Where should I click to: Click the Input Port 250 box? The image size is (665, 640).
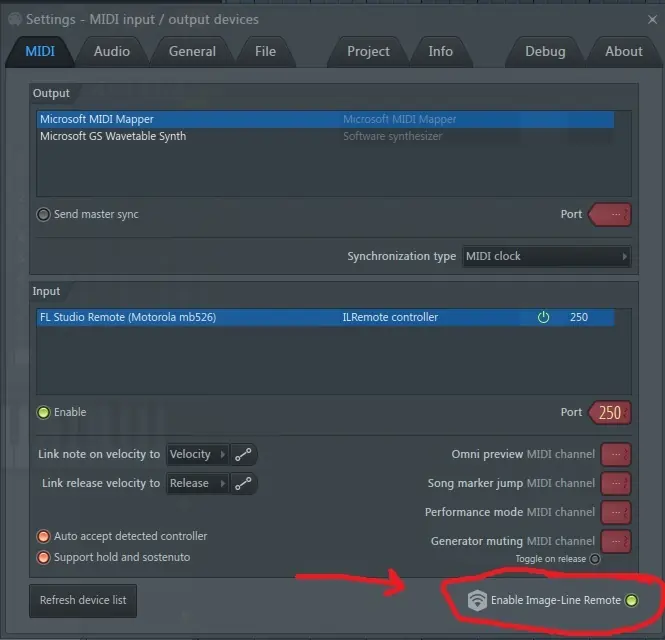pyautogui.click(x=610, y=413)
